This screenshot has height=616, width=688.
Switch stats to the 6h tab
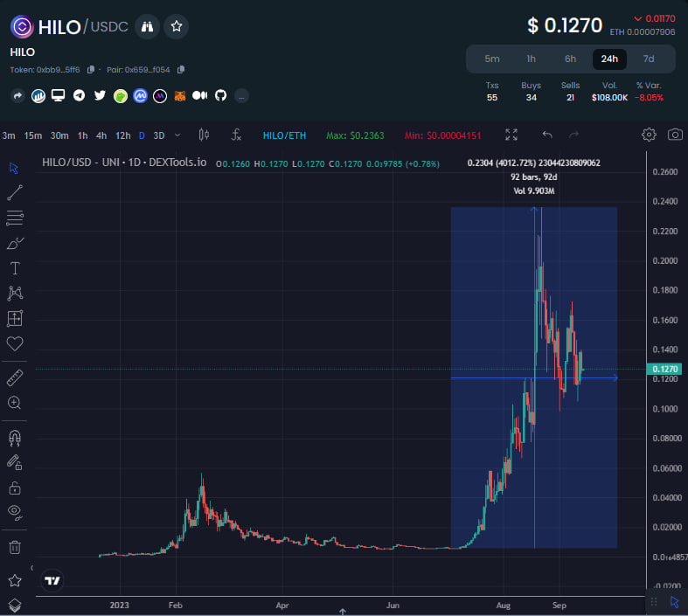click(570, 59)
